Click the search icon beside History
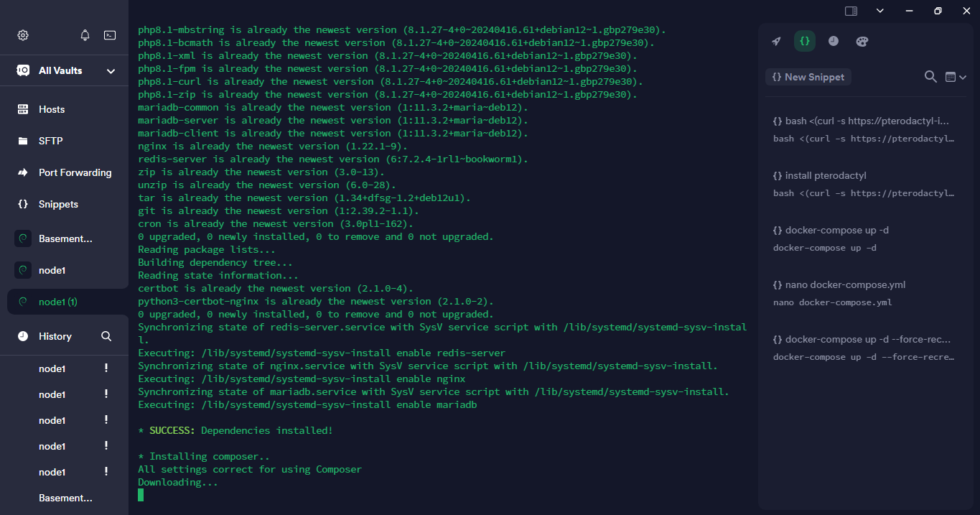The height and width of the screenshot is (515, 980). (x=106, y=335)
